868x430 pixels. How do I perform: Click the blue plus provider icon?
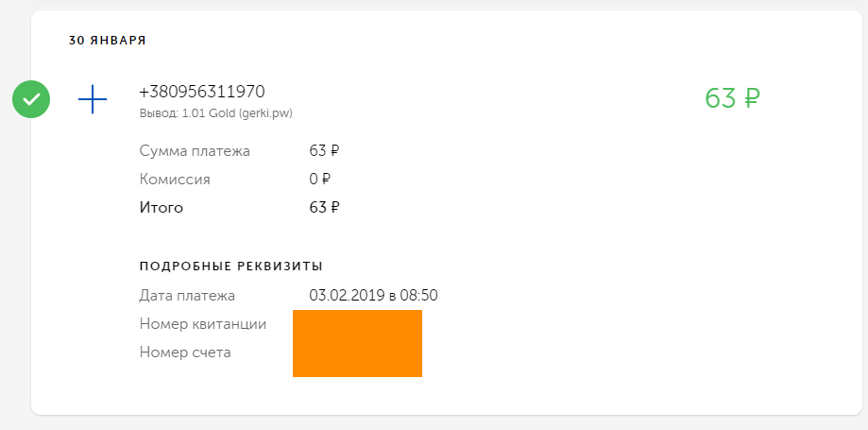[x=93, y=99]
